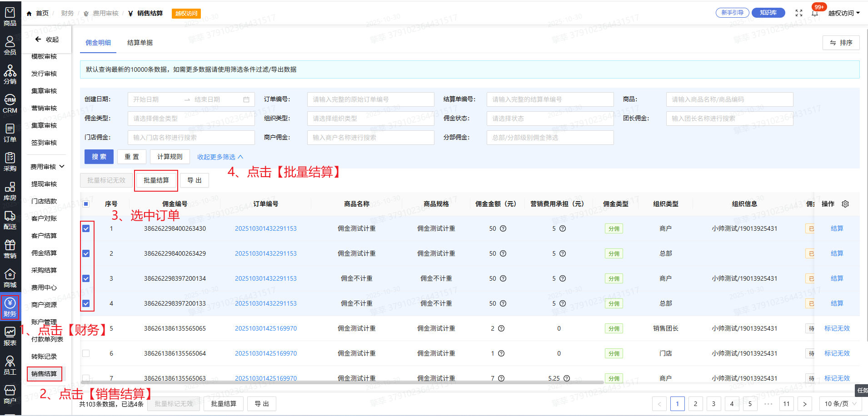Click the notification bell icon
Image resolution: width=868 pixels, height=416 pixels.
pos(815,13)
